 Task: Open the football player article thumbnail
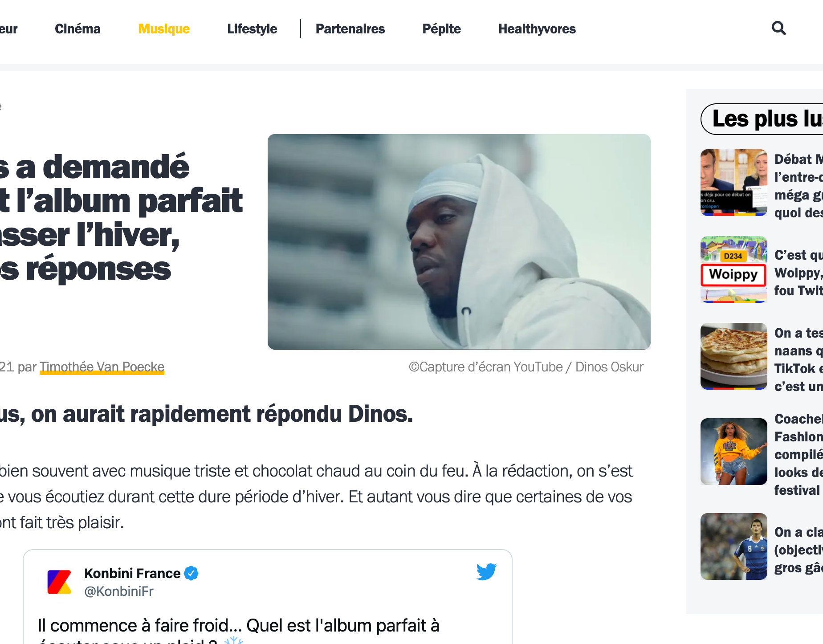[733, 546]
